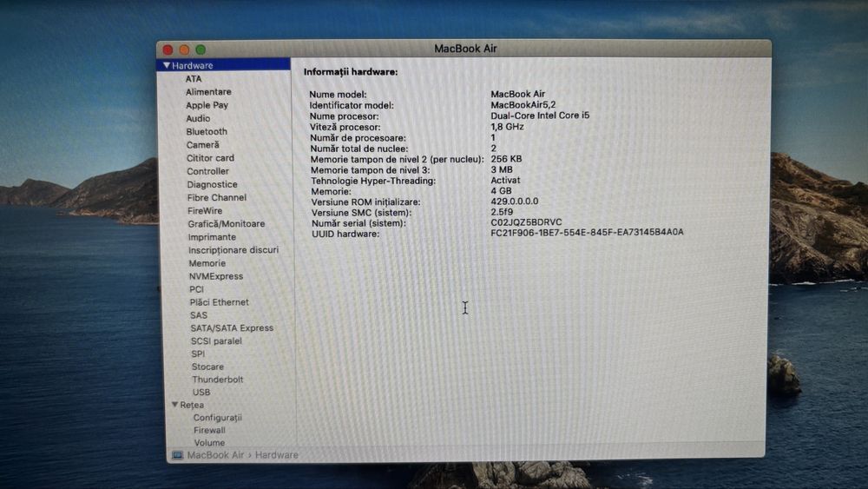
Task: Select the 429.0.0.0.0 ROM version value
Action: coord(514,202)
